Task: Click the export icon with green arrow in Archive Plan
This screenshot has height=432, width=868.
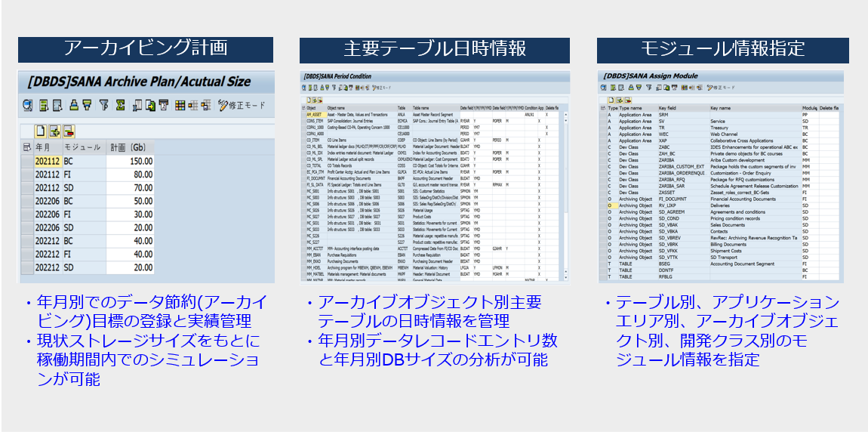Action: click(150, 105)
